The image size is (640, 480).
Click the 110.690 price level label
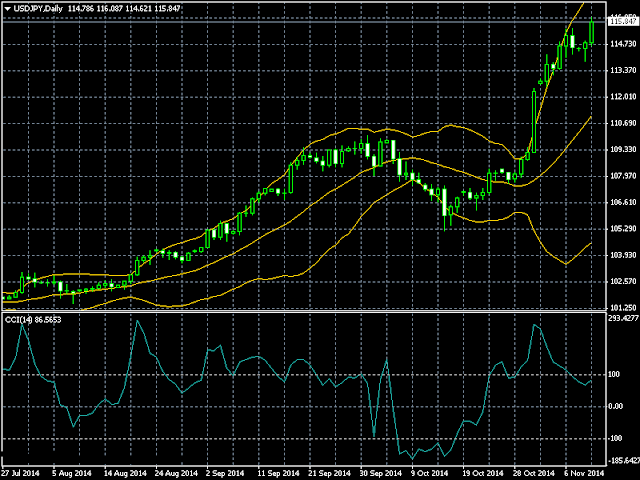tap(623, 123)
